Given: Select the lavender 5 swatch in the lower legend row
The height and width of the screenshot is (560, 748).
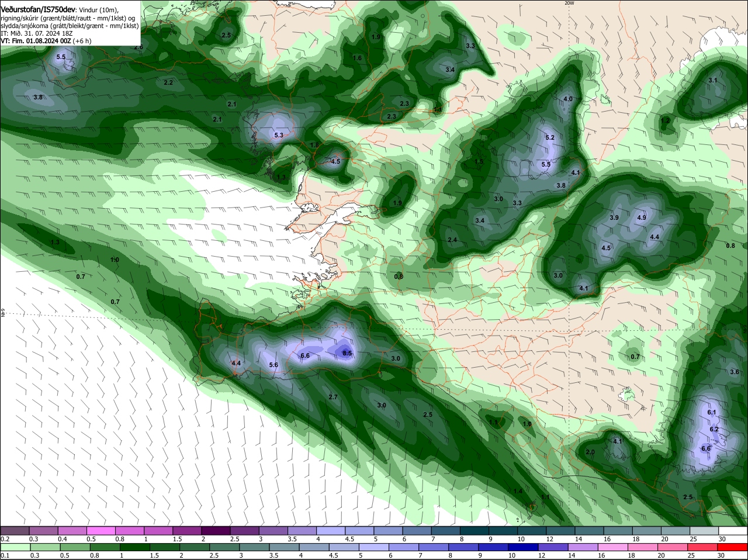Looking at the screenshot, I should [x=373, y=547].
